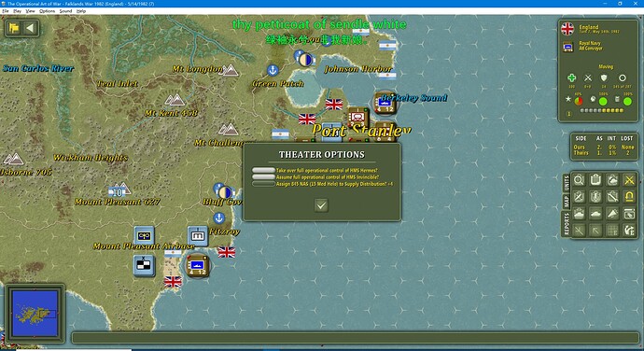This screenshot has width=644, height=351.
Task: Confirm Theater Options with the checkmark button
Action: (x=321, y=205)
